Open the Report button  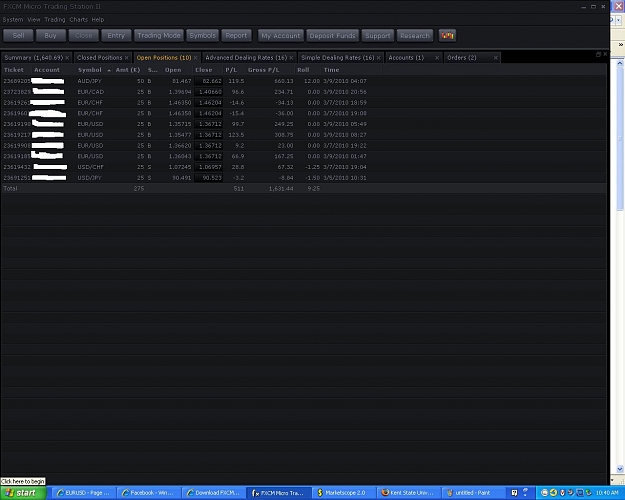(x=236, y=35)
